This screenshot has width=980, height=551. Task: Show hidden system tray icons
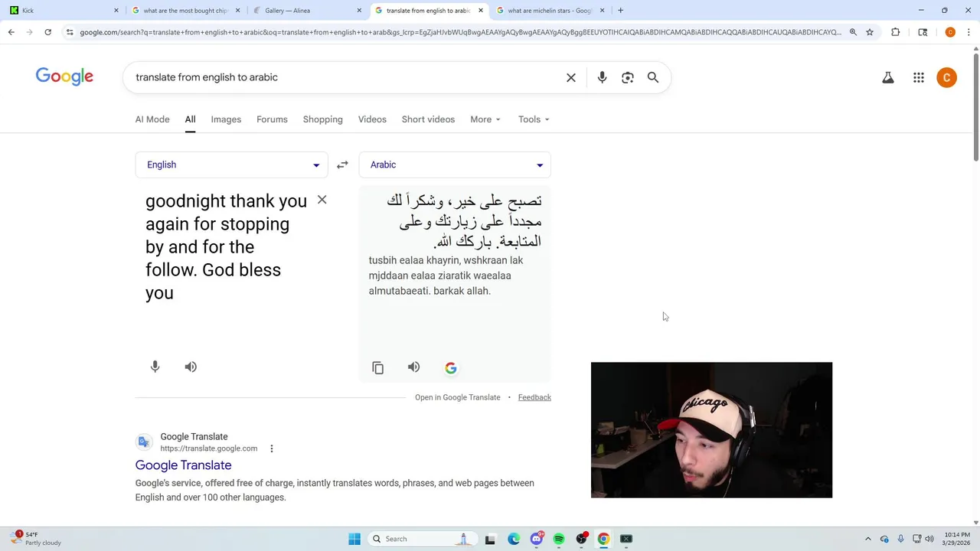867,539
